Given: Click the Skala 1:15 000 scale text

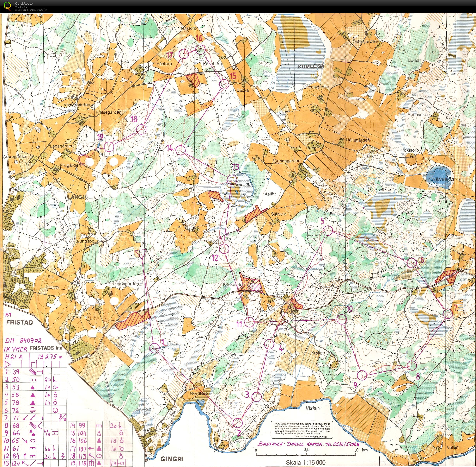Looking at the screenshot, I should tap(306, 462).
